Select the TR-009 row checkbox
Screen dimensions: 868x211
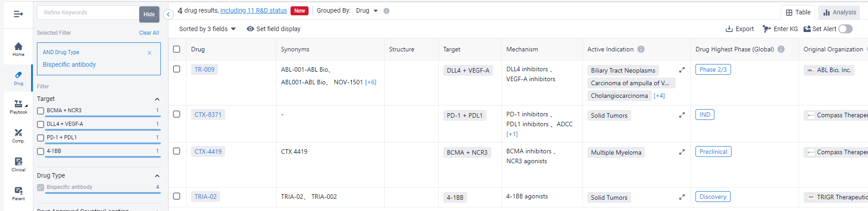[x=177, y=69]
